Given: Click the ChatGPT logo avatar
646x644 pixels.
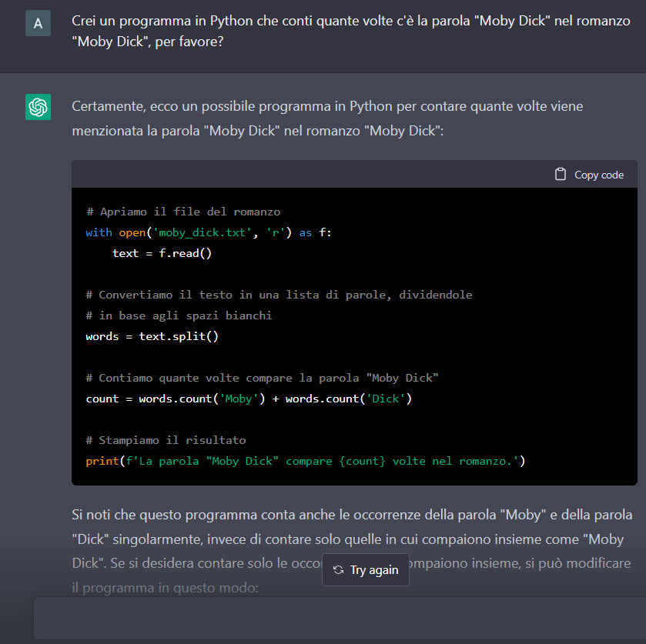Looking at the screenshot, I should pos(38,107).
